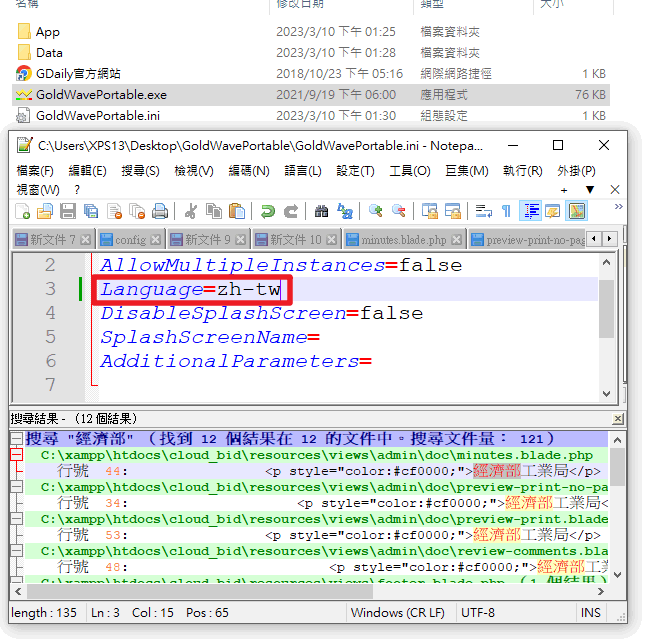Screen dimensions: 655x639
Task: Toggle word wrap toolbar icon
Action: click(483, 211)
